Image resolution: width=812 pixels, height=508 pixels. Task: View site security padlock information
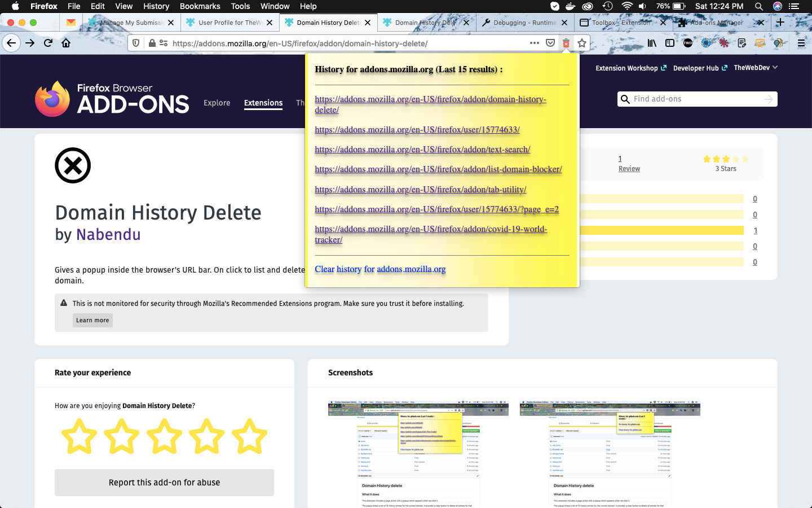point(152,43)
